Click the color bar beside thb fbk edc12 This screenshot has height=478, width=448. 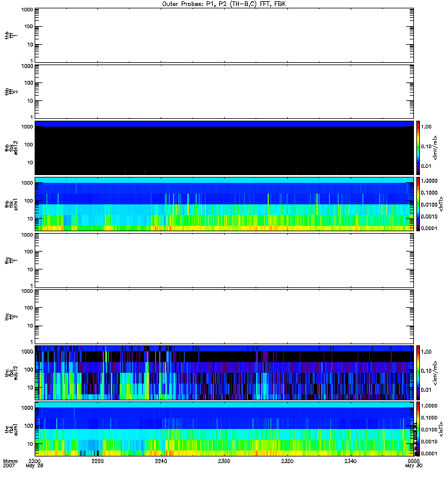point(418,148)
